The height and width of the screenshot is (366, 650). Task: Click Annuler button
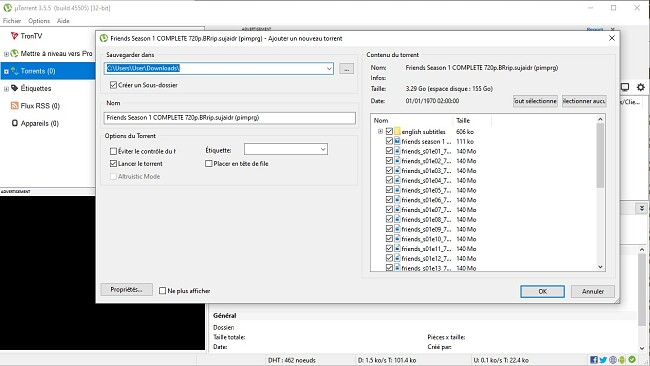point(593,291)
